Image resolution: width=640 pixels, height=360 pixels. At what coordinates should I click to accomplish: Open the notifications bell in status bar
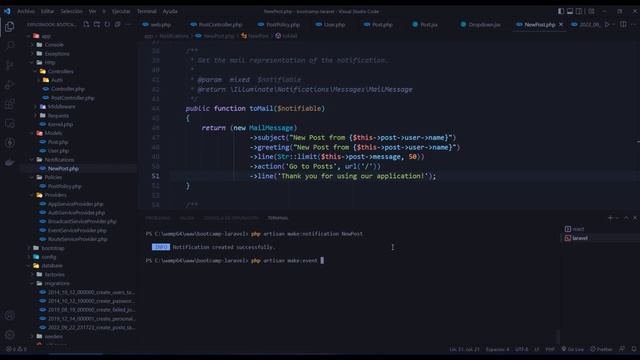point(633,349)
